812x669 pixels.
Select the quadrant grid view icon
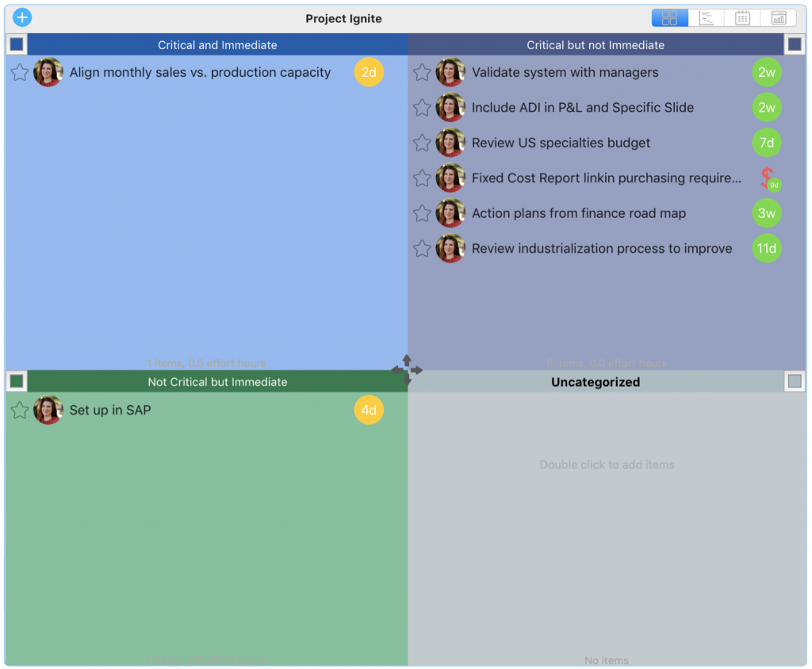[x=670, y=17]
